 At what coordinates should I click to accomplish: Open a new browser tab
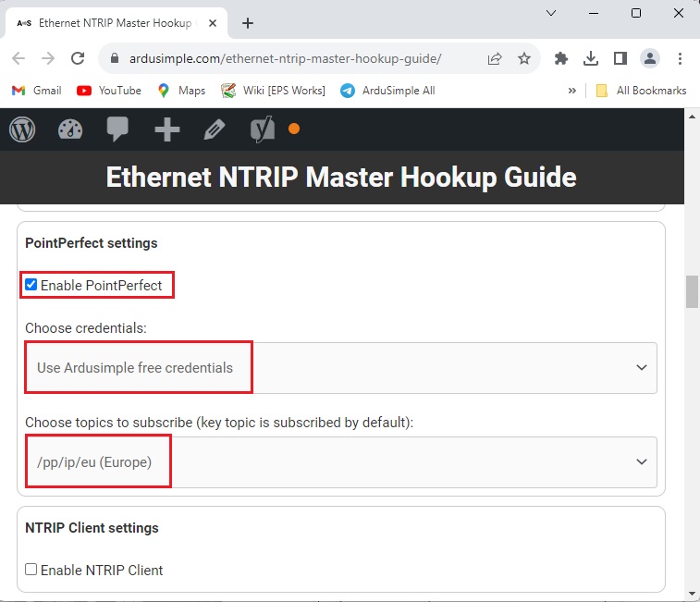(x=247, y=23)
